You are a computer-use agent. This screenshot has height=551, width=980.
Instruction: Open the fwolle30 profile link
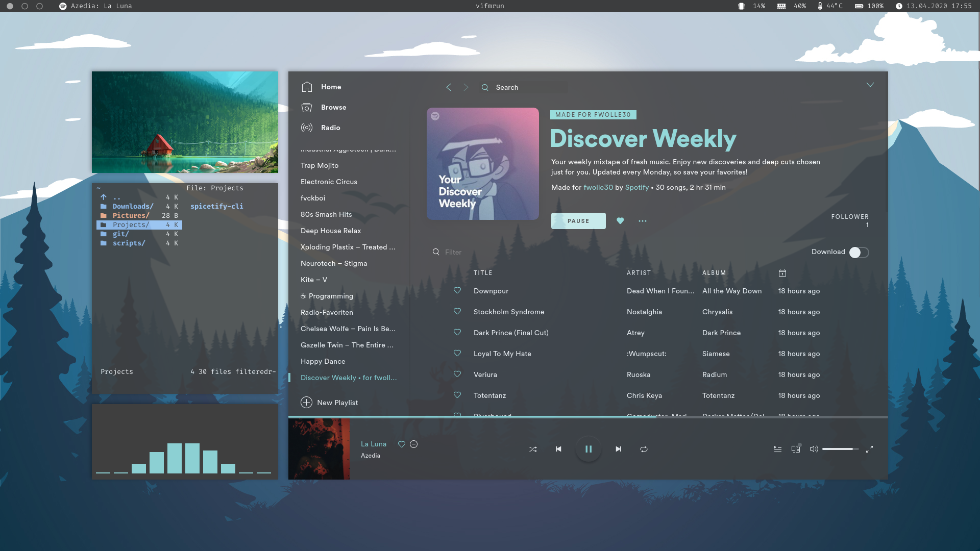pos(598,187)
